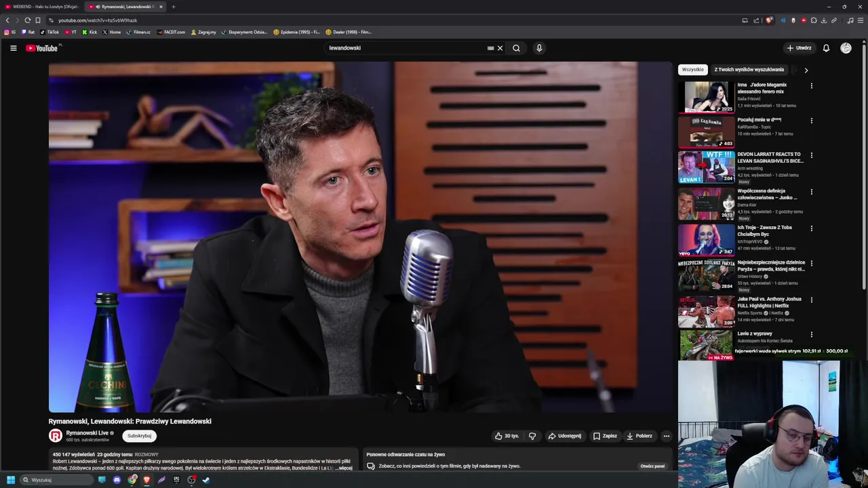Open the Devon Larratt Reacts video thumbnail
This screenshot has width=868, height=488.
706,167
